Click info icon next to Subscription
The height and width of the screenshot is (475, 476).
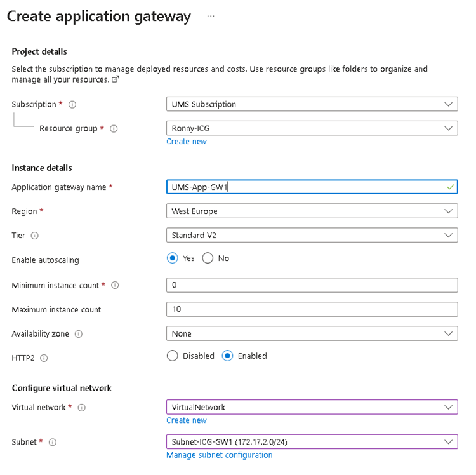pos(72,104)
